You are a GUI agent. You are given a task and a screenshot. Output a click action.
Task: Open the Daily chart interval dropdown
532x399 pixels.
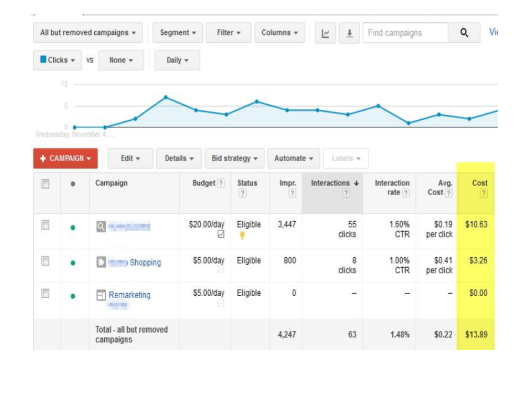point(177,60)
